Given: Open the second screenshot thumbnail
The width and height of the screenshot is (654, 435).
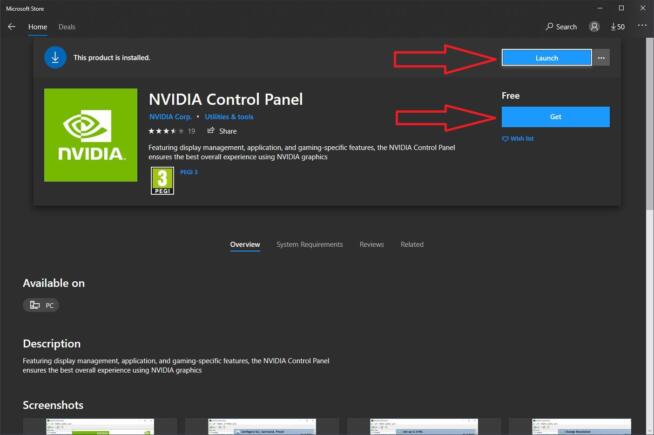Looking at the screenshot, I should click(262, 427).
